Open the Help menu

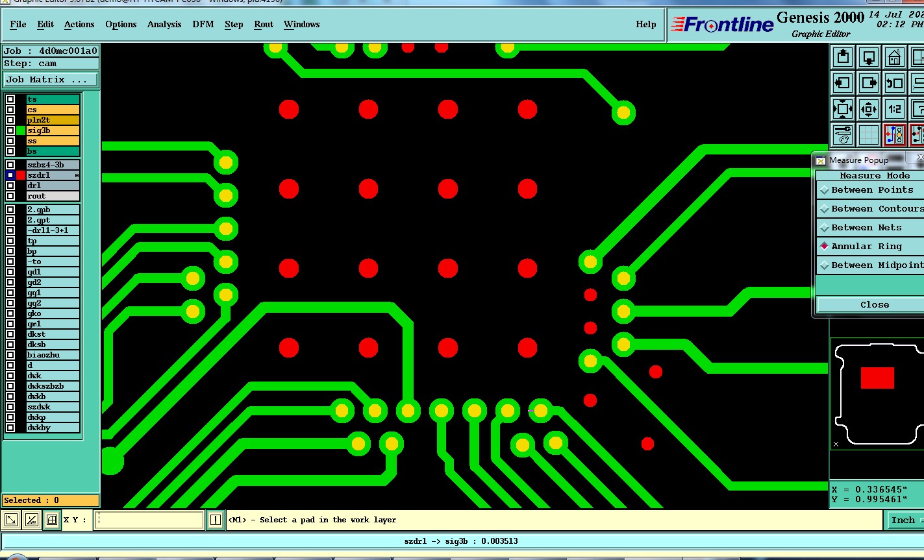click(x=645, y=24)
